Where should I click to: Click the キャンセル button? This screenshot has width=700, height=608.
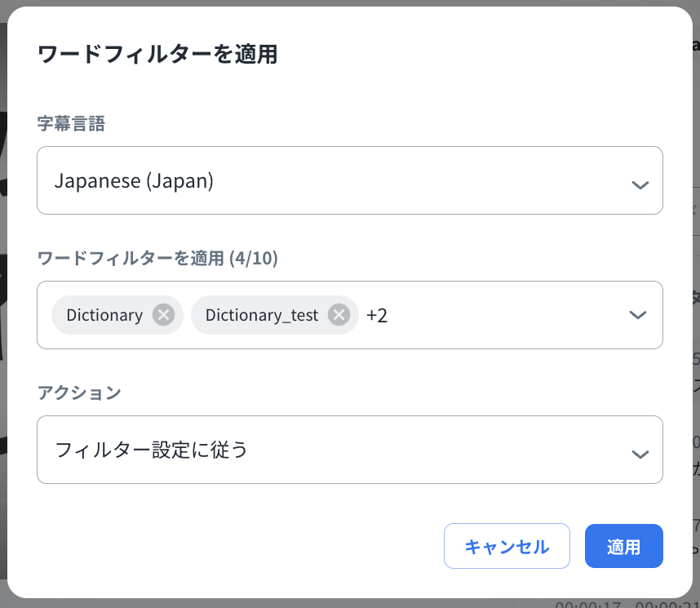[507, 546]
